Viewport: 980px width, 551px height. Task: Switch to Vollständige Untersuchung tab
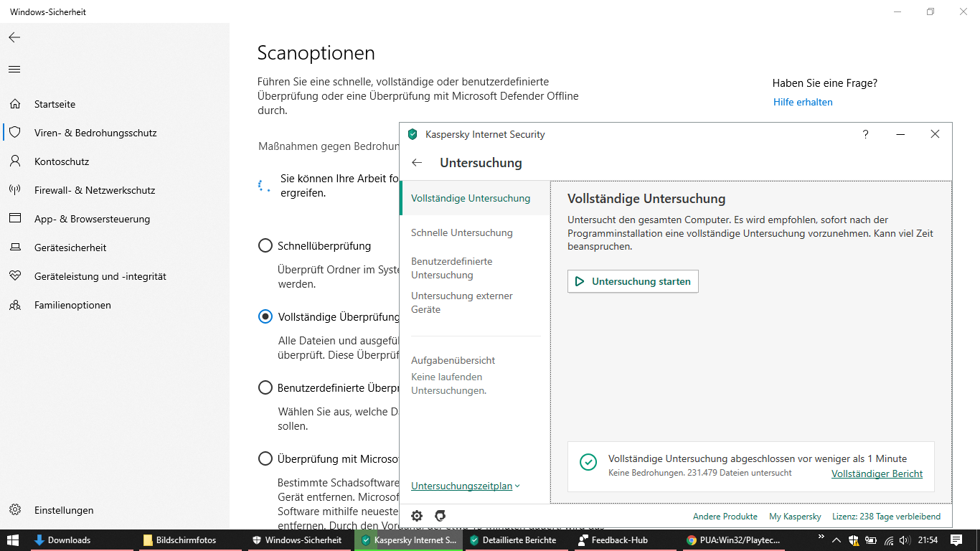[x=475, y=198]
